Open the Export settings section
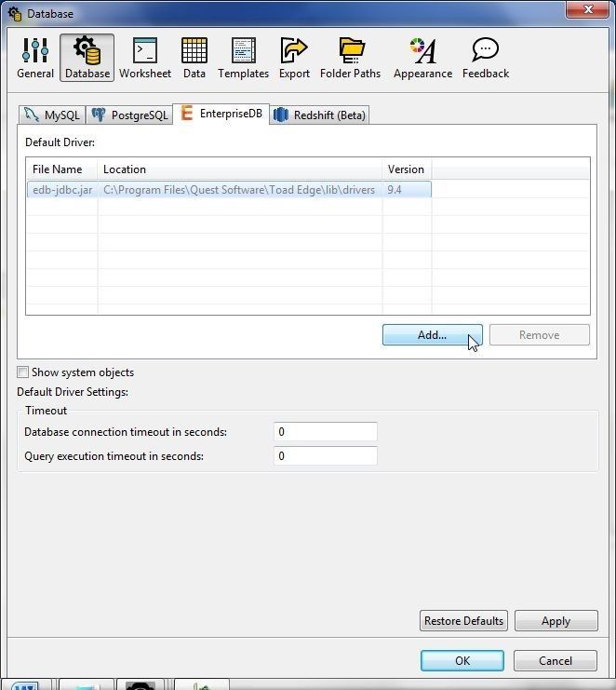 [x=294, y=58]
